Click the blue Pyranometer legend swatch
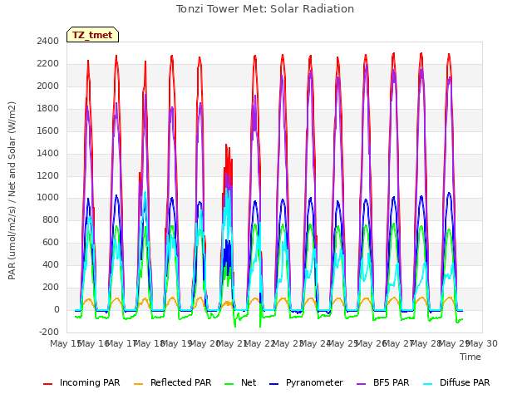Viewport: 532px width, 399px height. coord(274,384)
